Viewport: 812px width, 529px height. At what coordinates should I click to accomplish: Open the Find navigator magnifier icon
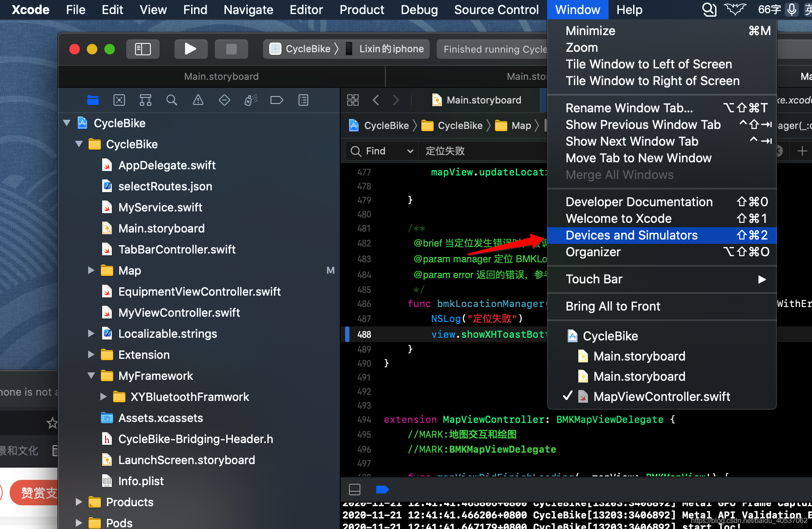[x=172, y=100]
